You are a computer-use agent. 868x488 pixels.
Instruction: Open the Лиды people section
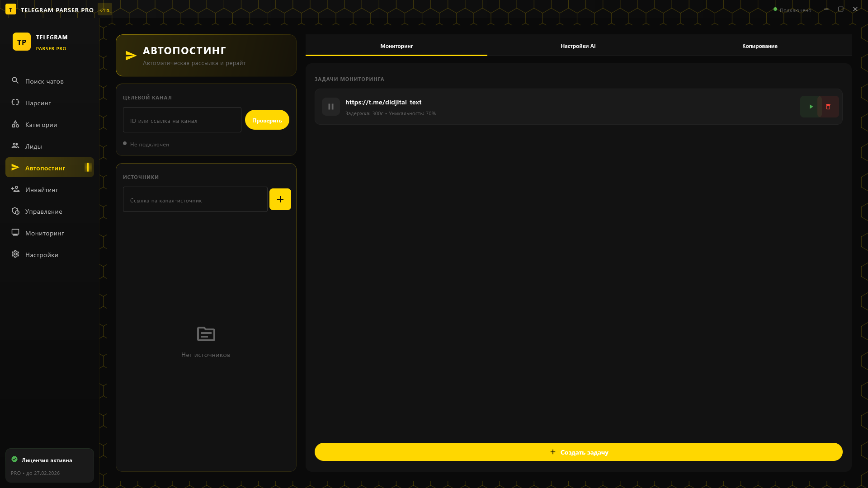[x=33, y=146]
